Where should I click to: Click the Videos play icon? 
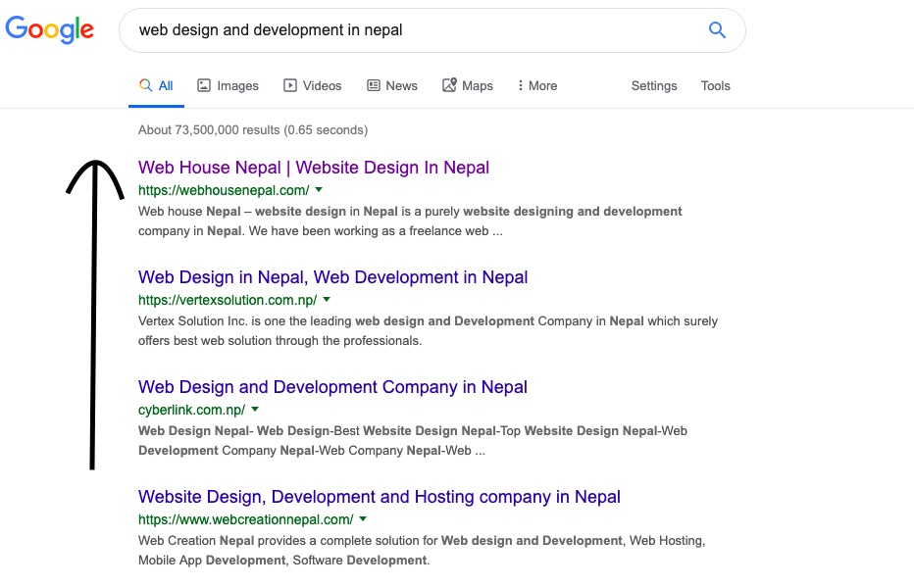pos(288,85)
